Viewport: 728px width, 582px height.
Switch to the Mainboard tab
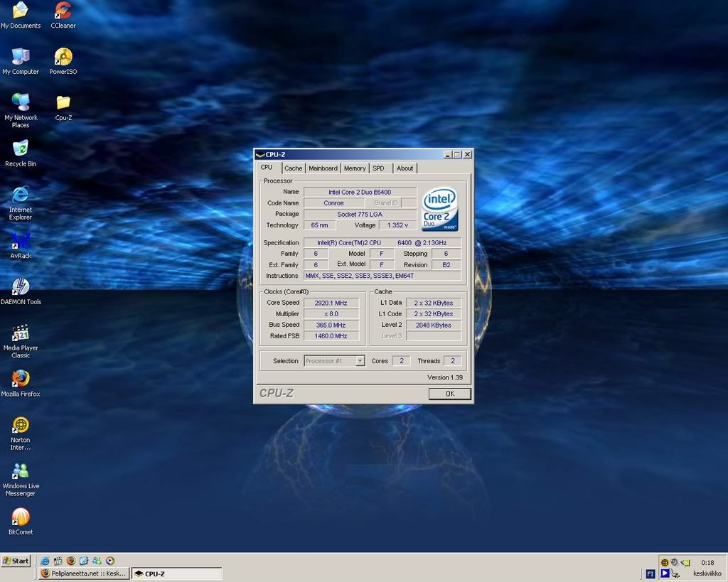[323, 168]
